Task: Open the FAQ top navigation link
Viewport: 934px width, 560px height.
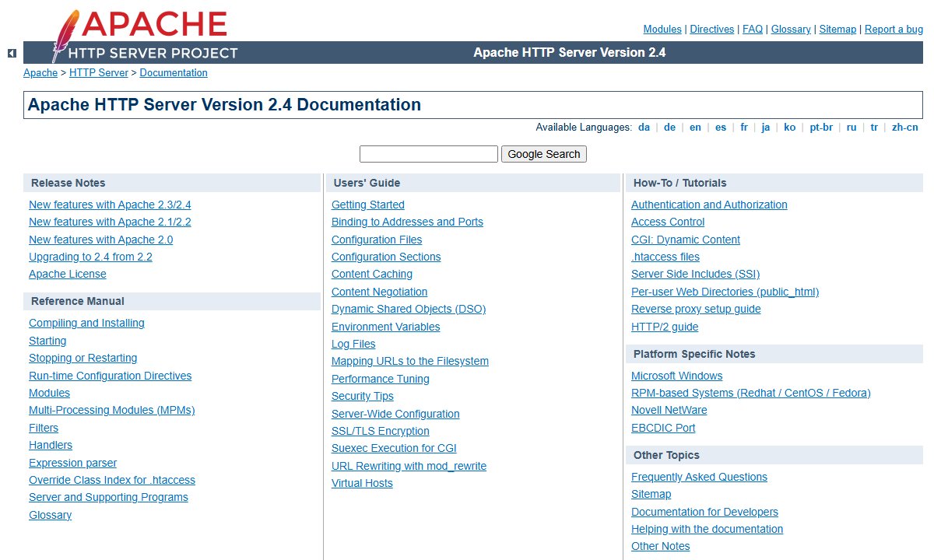Action: coord(753,29)
